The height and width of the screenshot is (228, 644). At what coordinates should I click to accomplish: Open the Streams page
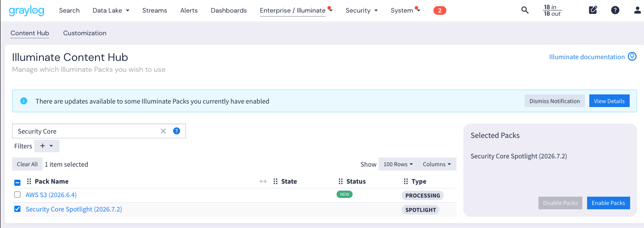tap(155, 10)
